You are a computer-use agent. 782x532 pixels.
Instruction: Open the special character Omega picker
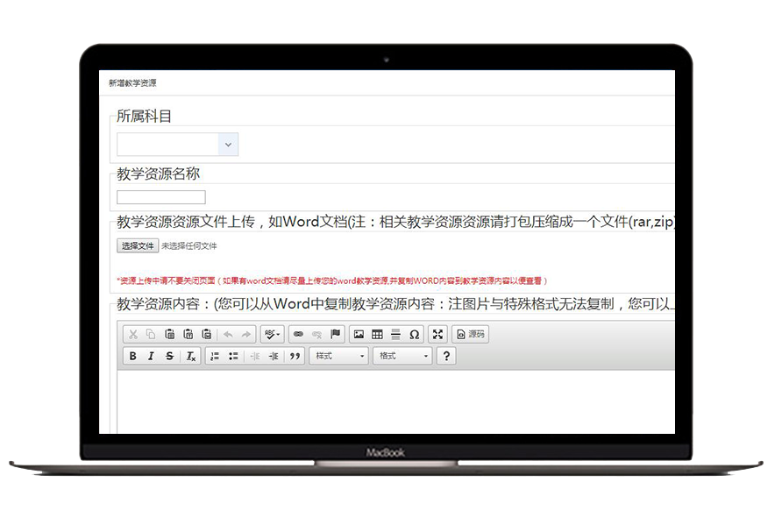tap(414, 334)
